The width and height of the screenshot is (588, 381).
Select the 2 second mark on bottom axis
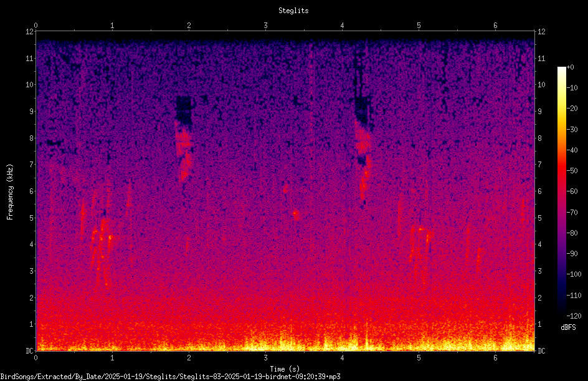pos(189,358)
